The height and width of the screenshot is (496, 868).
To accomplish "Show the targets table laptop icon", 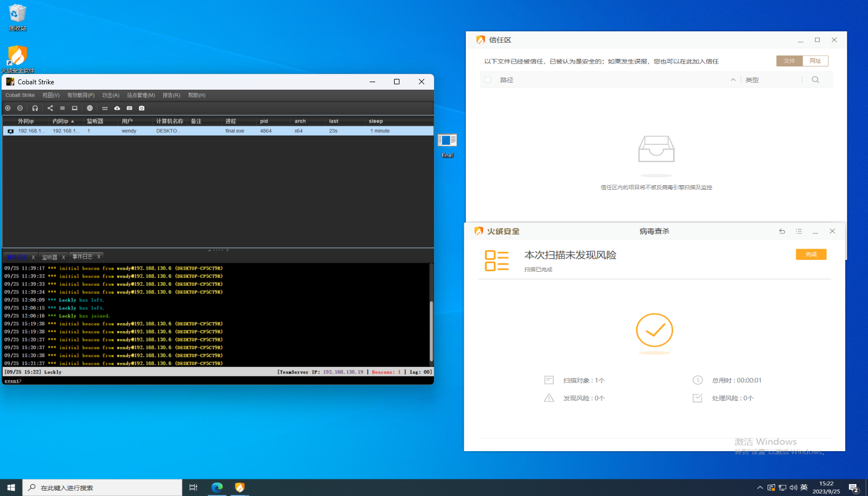I will tap(75, 108).
